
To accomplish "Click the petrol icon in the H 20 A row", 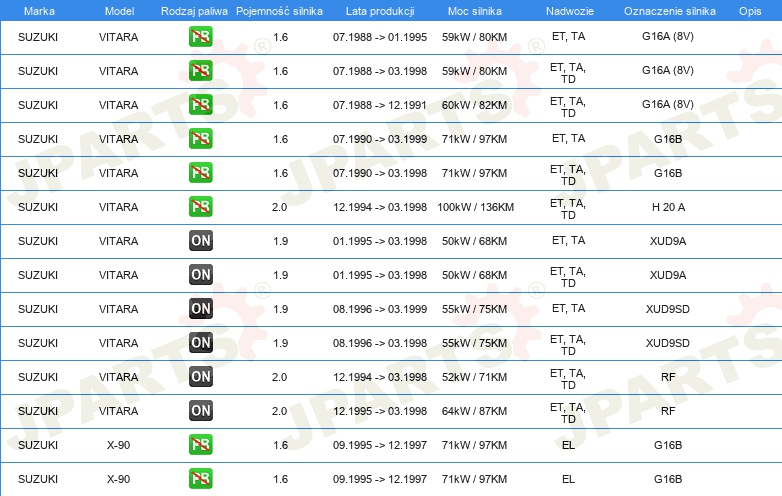I will 200,206.
